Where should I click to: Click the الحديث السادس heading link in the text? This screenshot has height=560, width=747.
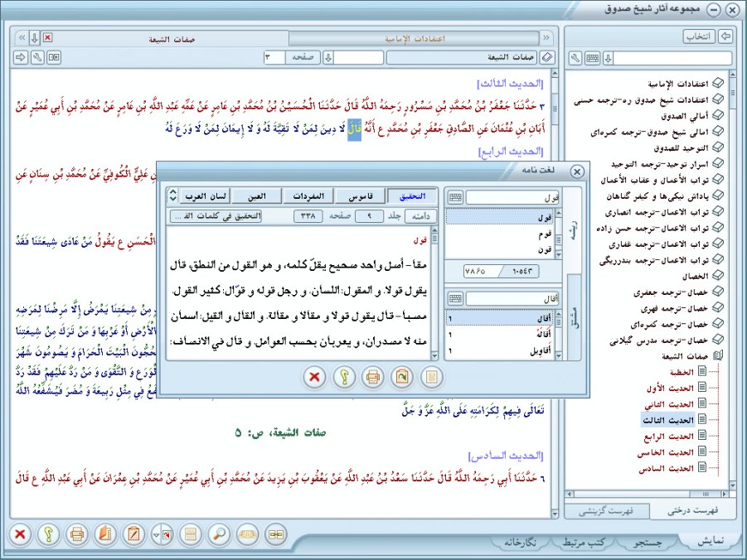[506, 456]
